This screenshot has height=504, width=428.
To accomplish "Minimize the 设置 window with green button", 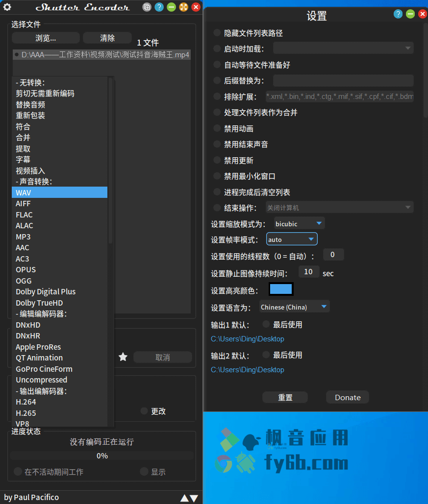I will 410,14.
